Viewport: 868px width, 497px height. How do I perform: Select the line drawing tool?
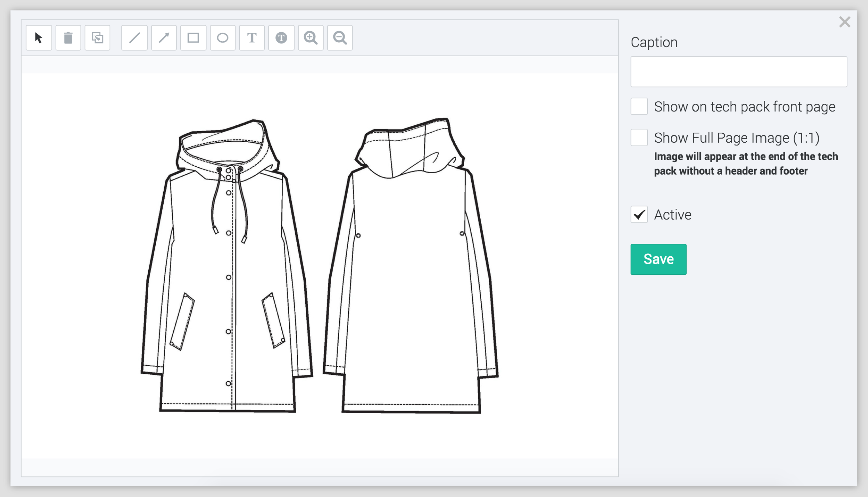tap(135, 38)
